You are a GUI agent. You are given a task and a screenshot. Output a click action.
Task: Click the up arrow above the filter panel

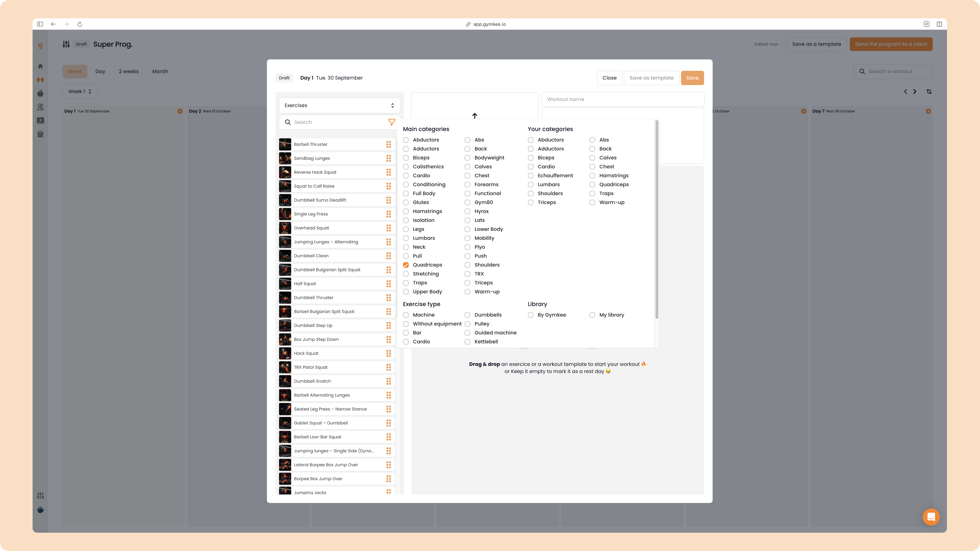click(x=474, y=115)
